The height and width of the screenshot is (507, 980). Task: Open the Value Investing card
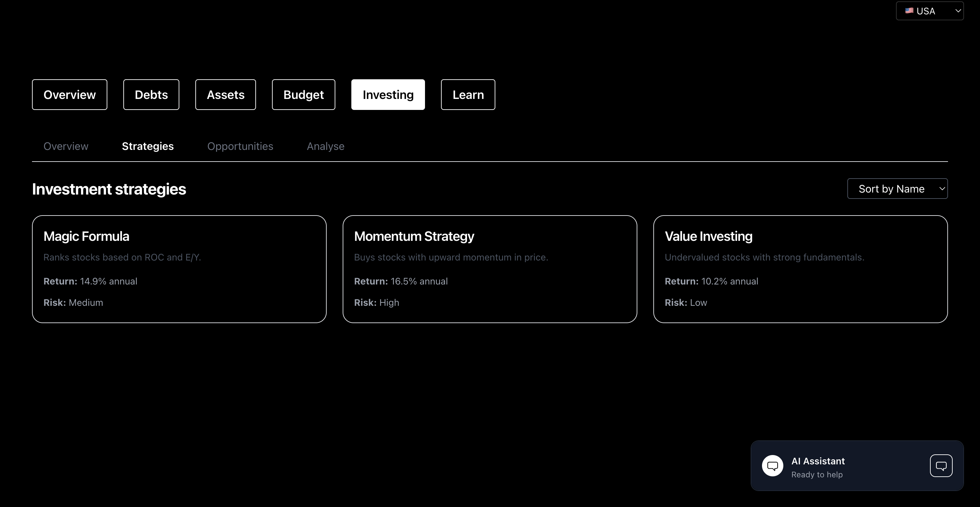800,269
